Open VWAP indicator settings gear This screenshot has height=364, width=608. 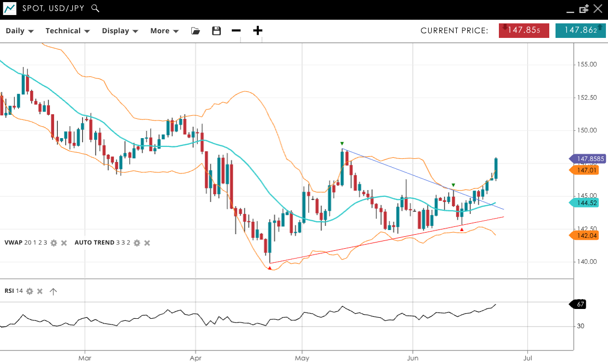pos(54,243)
